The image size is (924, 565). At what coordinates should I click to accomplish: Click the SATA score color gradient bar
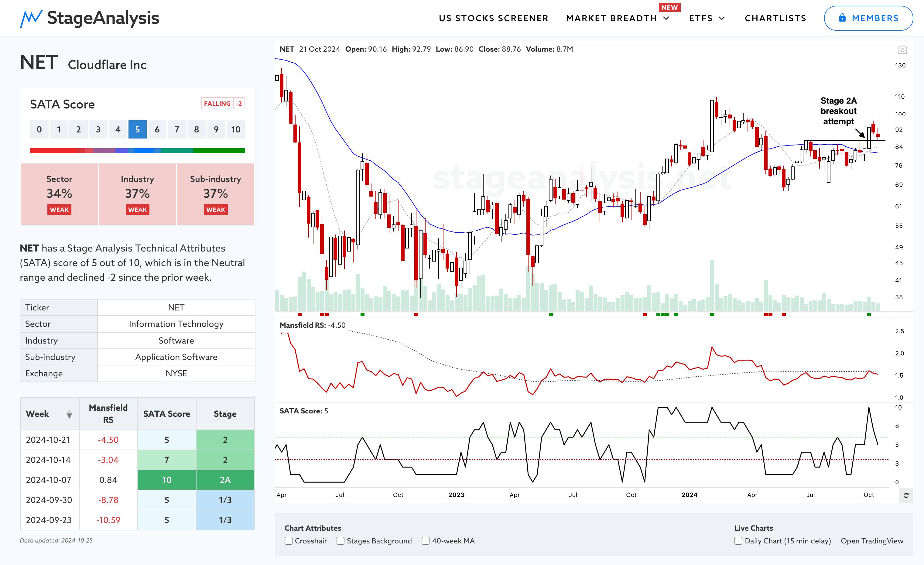(137, 151)
